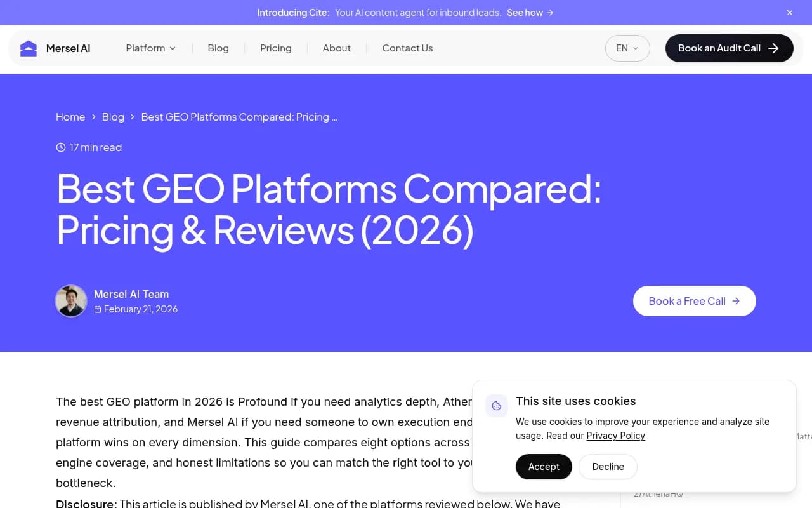Open the Platform dropdown menu
Viewport: 812px width, 508px height.
(150, 48)
